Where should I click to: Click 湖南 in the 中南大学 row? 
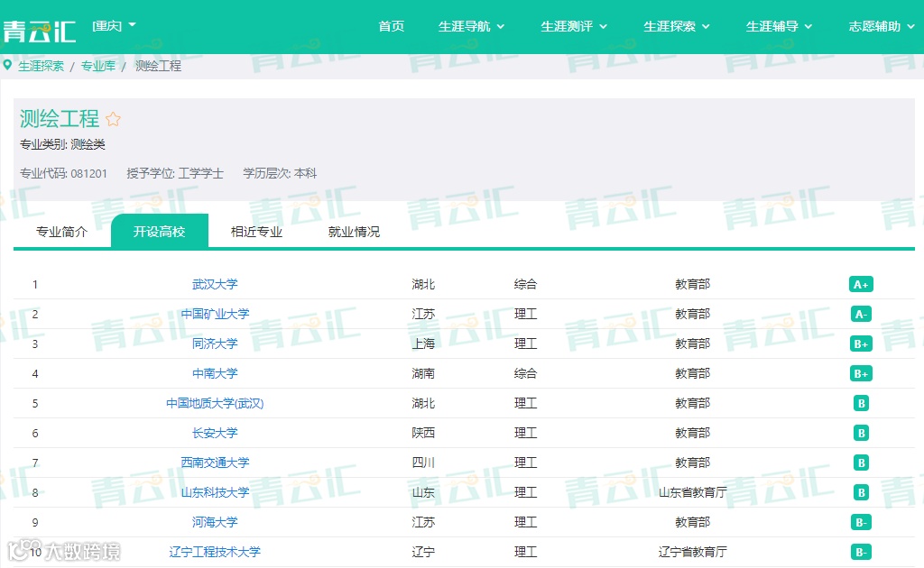[x=423, y=374]
